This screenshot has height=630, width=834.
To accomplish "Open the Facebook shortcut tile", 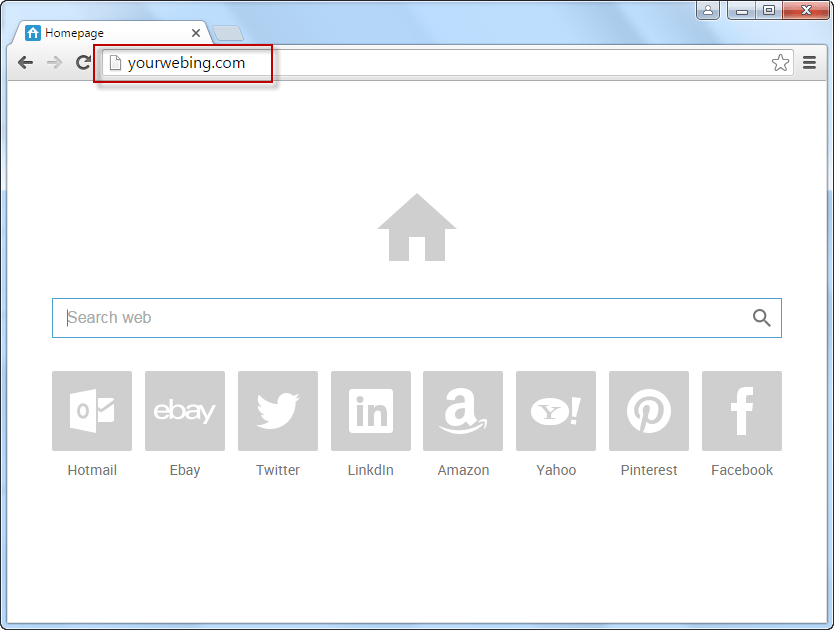I will pyautogui.click(x=742, y=411).
